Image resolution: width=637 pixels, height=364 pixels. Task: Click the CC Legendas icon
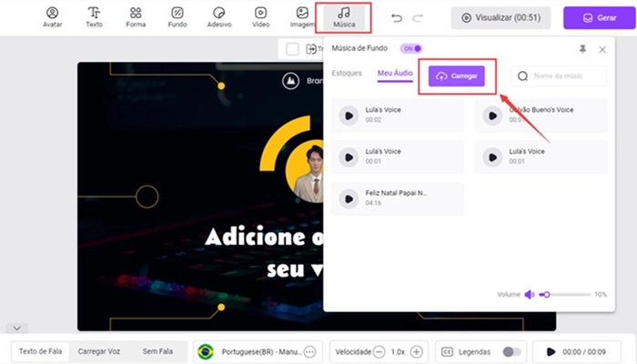coord(447,352)
